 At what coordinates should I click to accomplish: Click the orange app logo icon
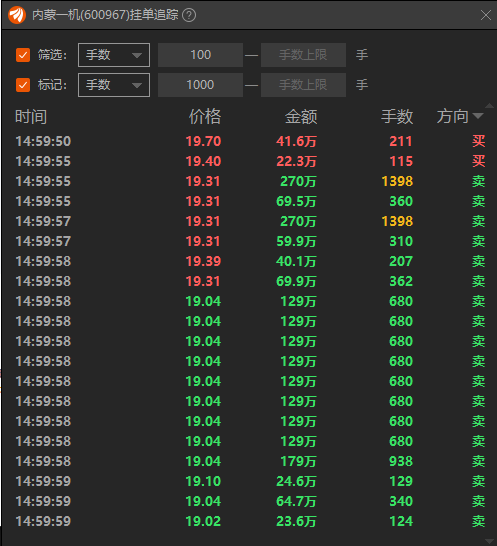pos(17,15)
